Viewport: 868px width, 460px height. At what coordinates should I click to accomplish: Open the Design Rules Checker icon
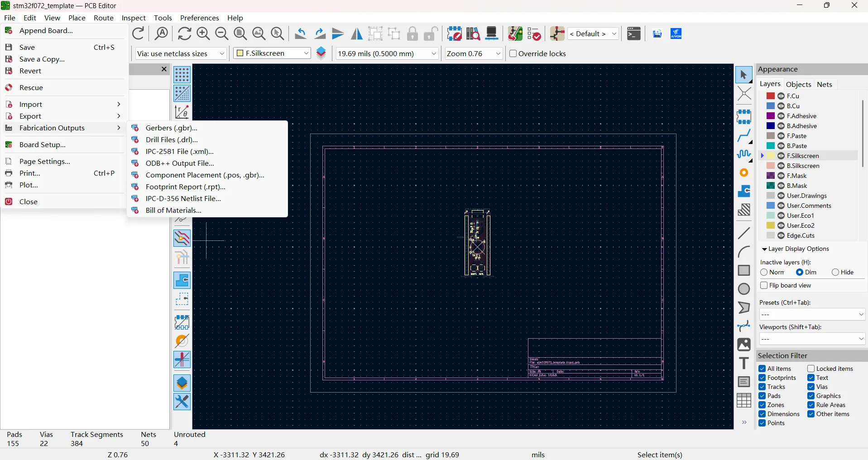[x=534, y=34]
